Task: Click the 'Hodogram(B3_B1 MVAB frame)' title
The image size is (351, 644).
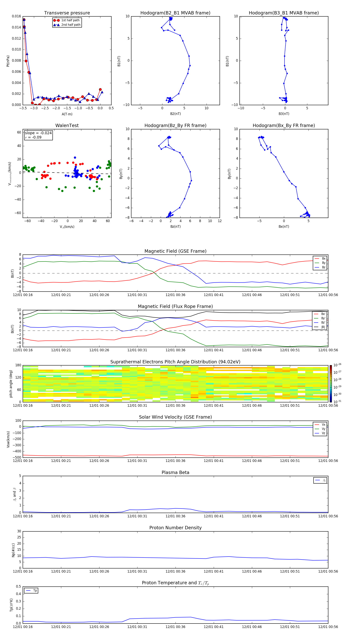Action: [x=284, y=13]
